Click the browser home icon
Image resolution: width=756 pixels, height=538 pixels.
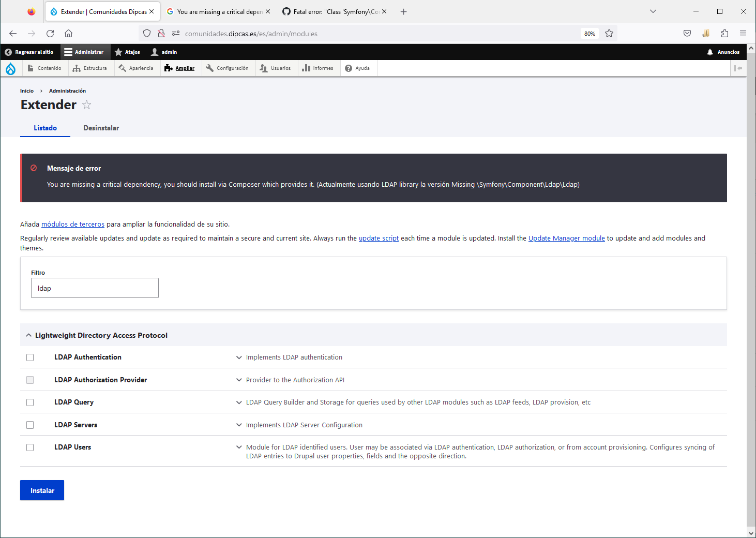click(68, 34)
